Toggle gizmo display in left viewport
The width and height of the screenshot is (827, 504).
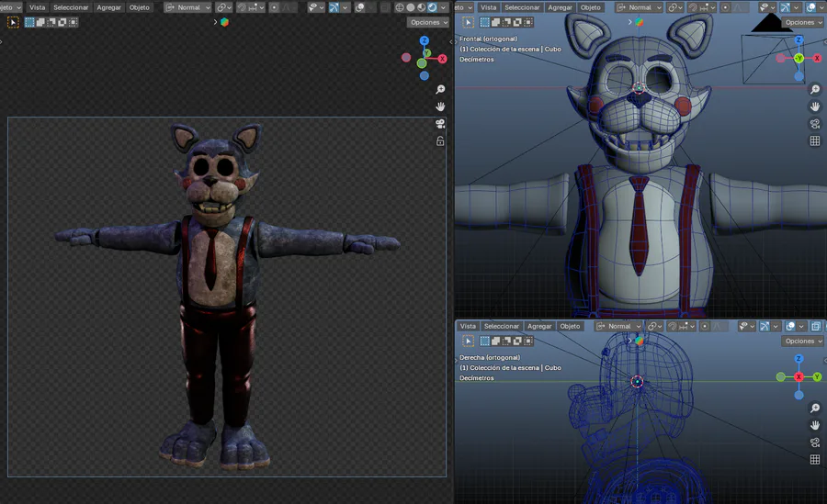334,7
